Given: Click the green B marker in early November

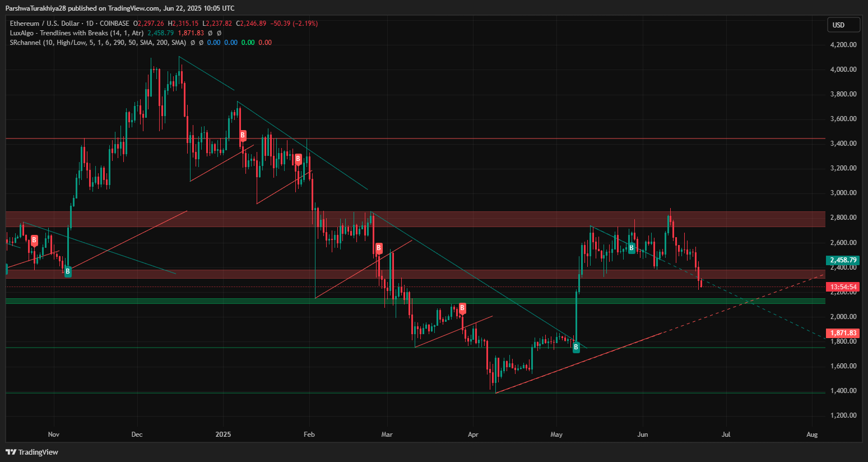Looking at the screenshot, I should point(68,272).
